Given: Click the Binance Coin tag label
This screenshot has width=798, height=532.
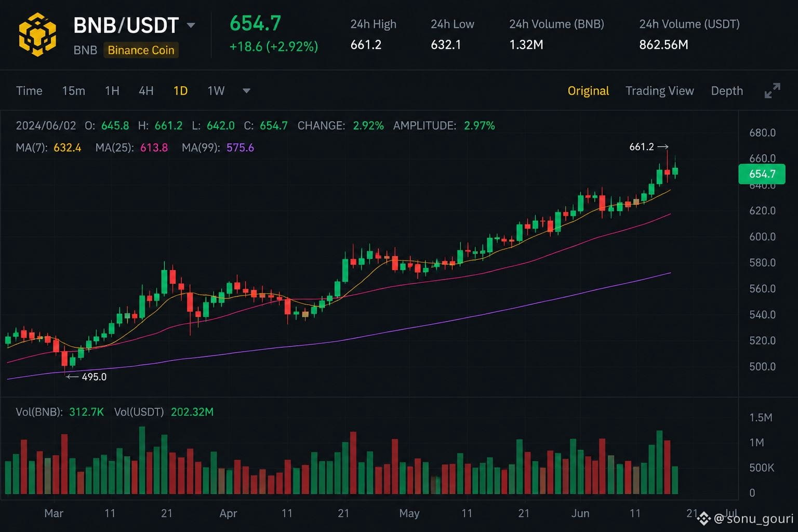Looking at the screenshot, I should [x=141, y=50].
